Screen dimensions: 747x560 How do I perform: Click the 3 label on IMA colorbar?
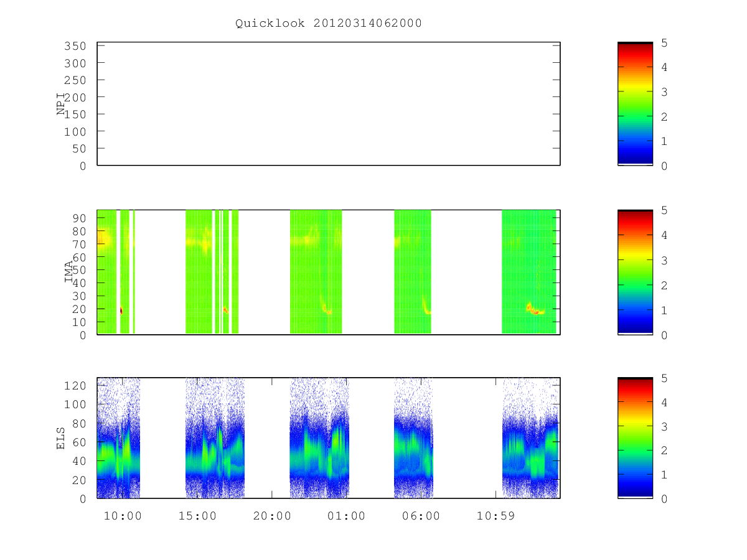[665, 260]
